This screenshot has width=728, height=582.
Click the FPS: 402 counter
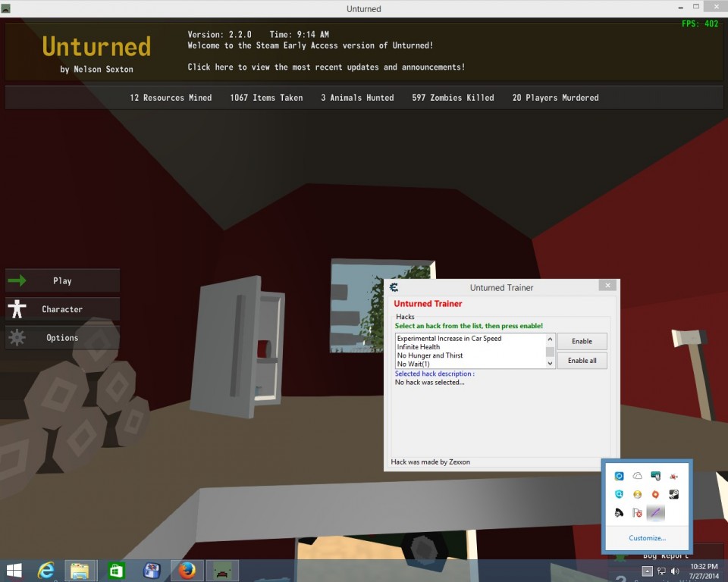pyautogui.click(x=700, y=23)
